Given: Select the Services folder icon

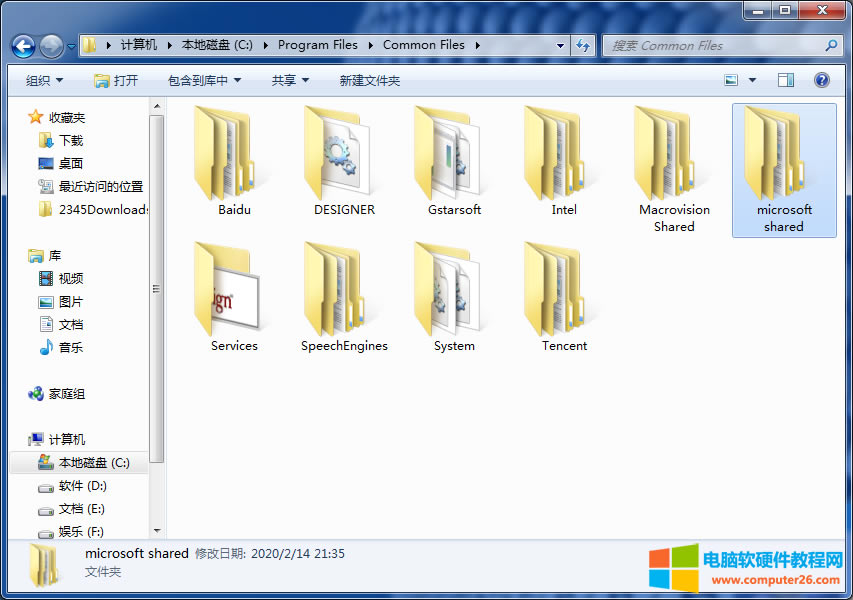Looking at the screenshot, I should (x=229, y=289).
